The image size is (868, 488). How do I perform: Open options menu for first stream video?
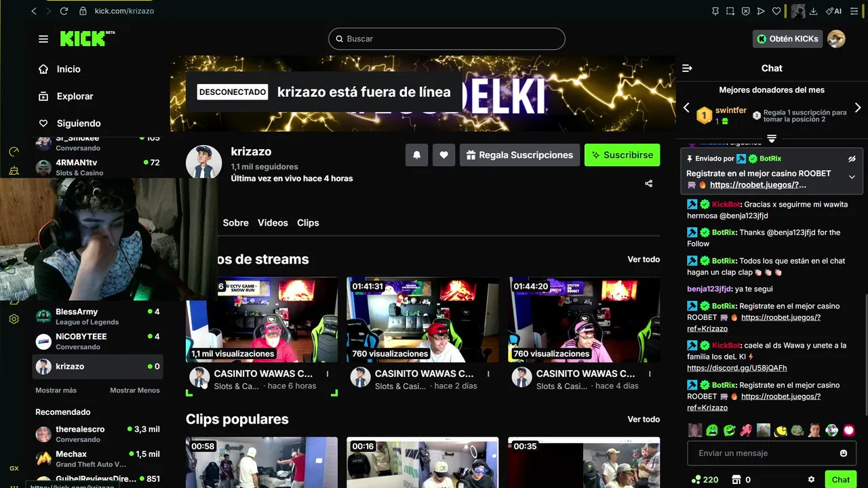point(328,373)
